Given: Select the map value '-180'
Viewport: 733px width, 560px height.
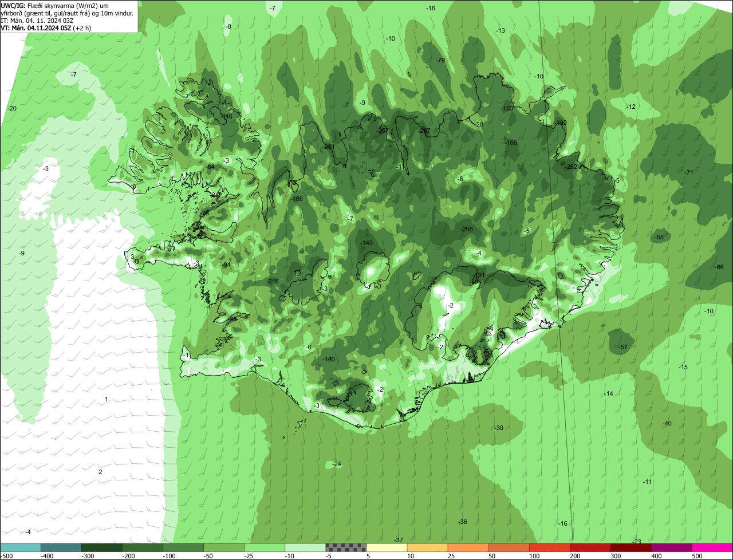Looking at the screenshot, I should tap(560, 123).
